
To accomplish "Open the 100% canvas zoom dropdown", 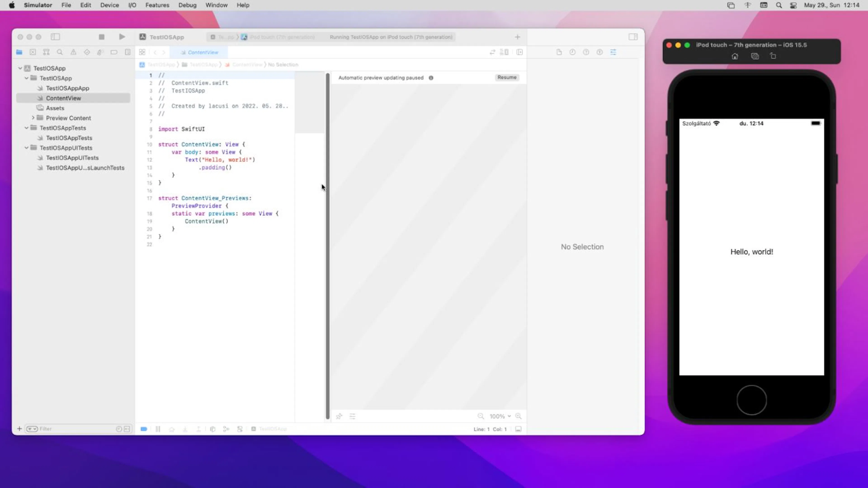I will (500, 416).
